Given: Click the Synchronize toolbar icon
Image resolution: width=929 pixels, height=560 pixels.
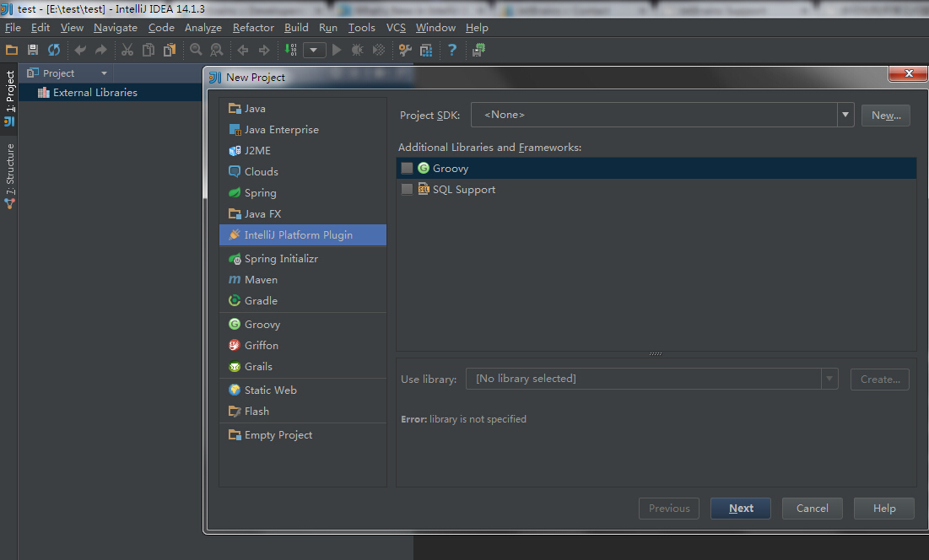Looking at the screenshot, I should [54, 51].
